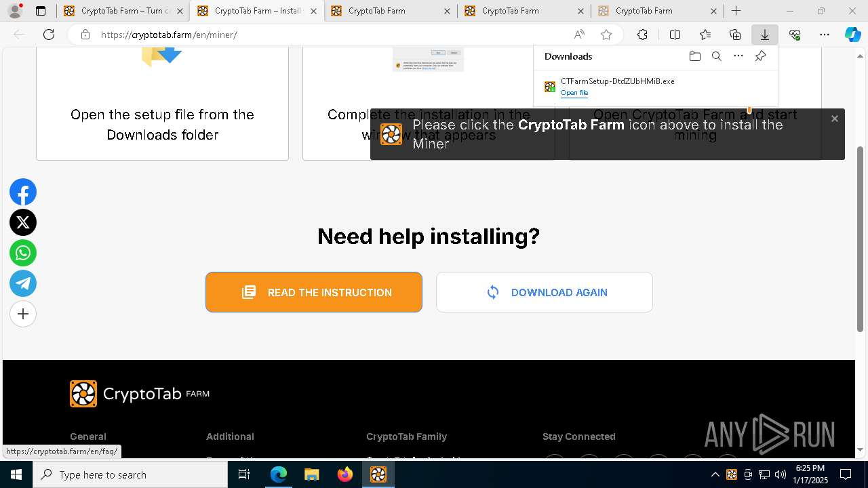
Task: Search downloads in the Downloads panel
Action: tap(716, 56)
